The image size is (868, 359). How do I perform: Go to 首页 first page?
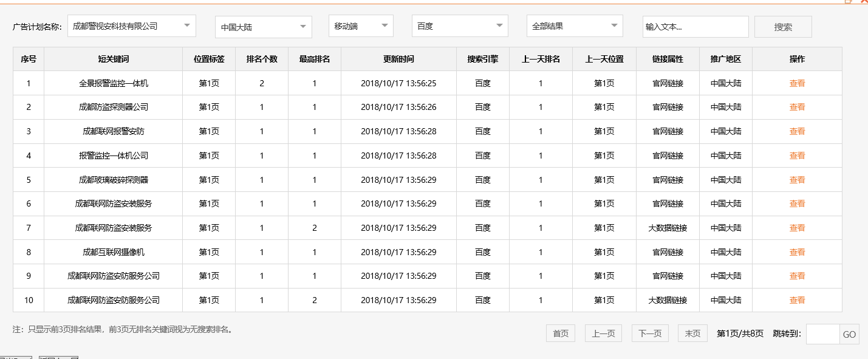point(560,333)
